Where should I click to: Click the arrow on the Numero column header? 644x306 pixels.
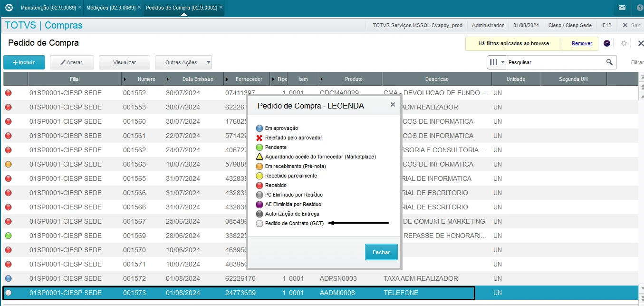click(125, 79)
